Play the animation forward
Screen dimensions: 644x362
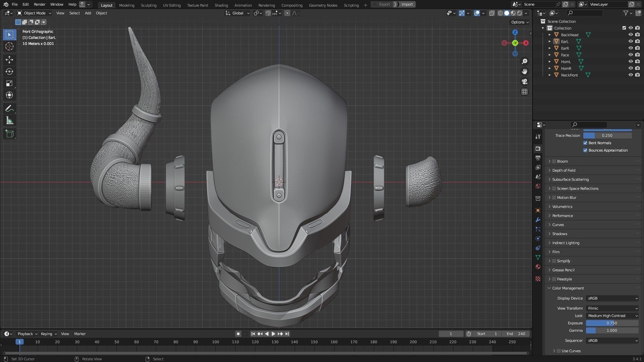[273, 334]
